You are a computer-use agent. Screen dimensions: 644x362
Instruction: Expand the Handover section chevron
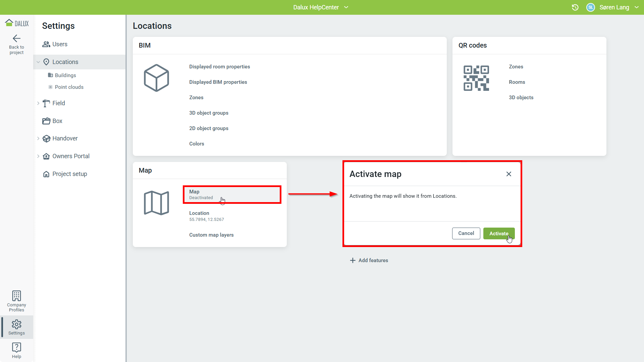38,138
